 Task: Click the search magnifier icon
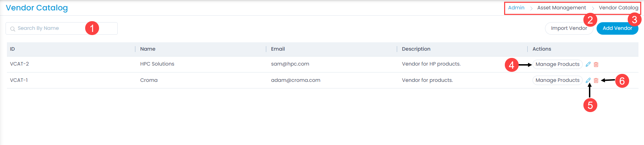pyautogui.click(x=12, y=29)
